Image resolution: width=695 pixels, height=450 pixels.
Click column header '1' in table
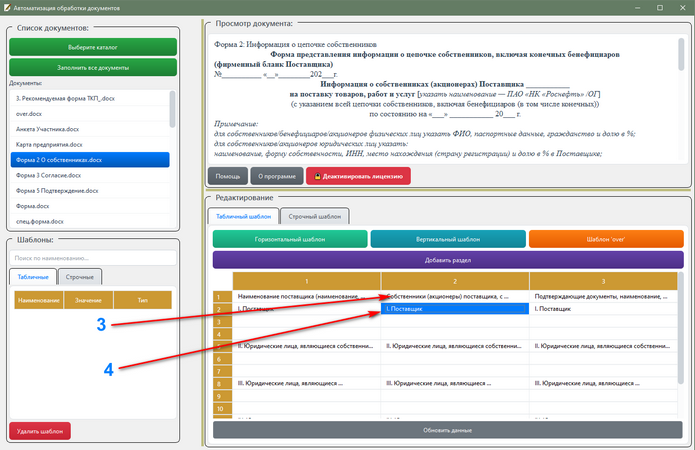pyautogui.click(x=306, y=281)
